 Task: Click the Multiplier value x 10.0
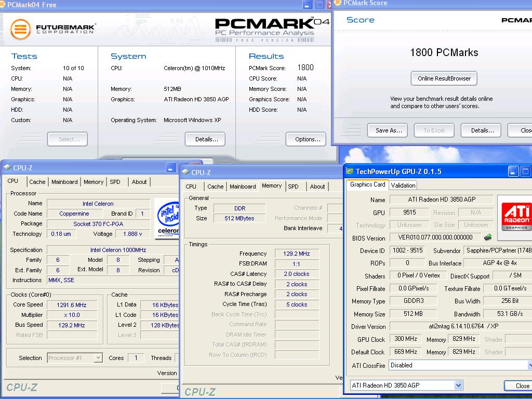point(72,315)
